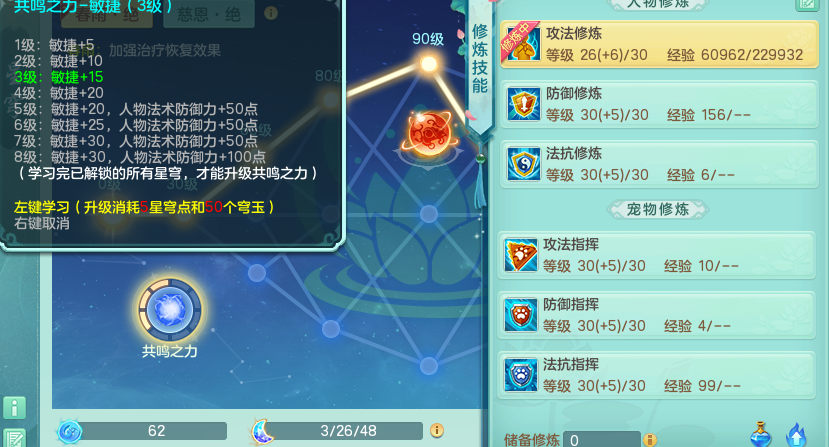Select the red fire orb star node
The height and width of the screenshot is (447, 829).
click(429, 134)
